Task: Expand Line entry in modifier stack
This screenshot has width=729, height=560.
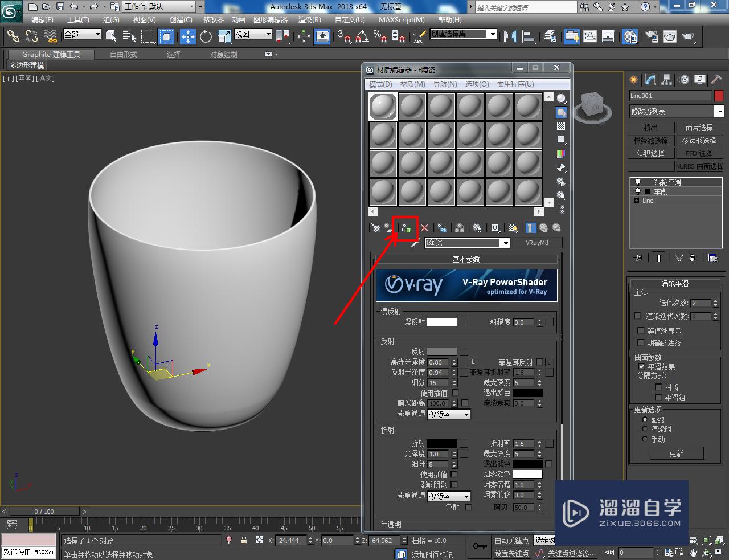Action: [x=636, y=201]
